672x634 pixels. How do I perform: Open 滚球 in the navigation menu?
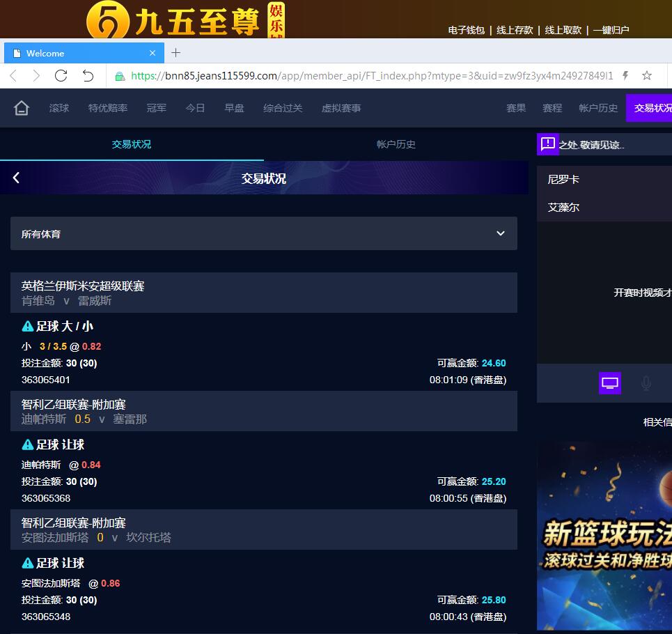pyautogui.click(x=59, y=108)
